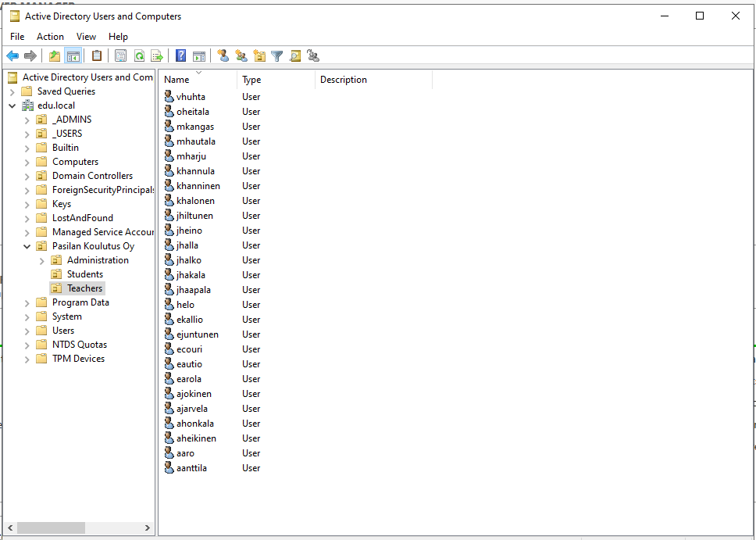Screen dimensions: 756x540
Task: Toggle Show/Hide Action Pane icon
Action: coord(199,56)
